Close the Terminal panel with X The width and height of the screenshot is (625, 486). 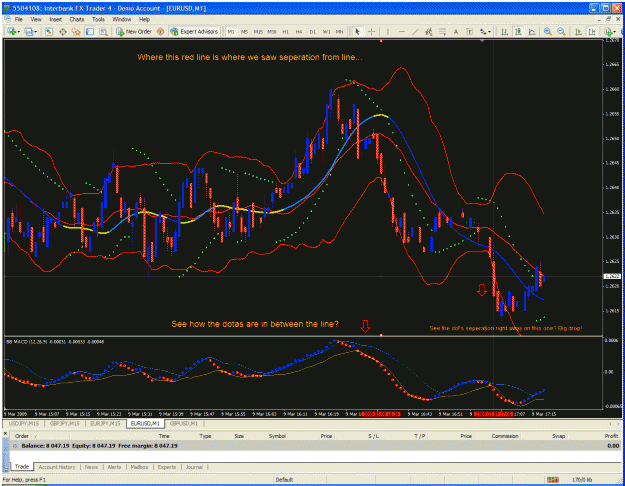tap(5, 433)
